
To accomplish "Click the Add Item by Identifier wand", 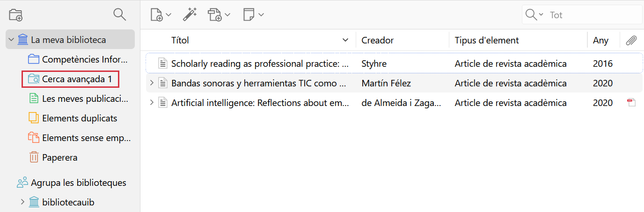I will [190, 14].
